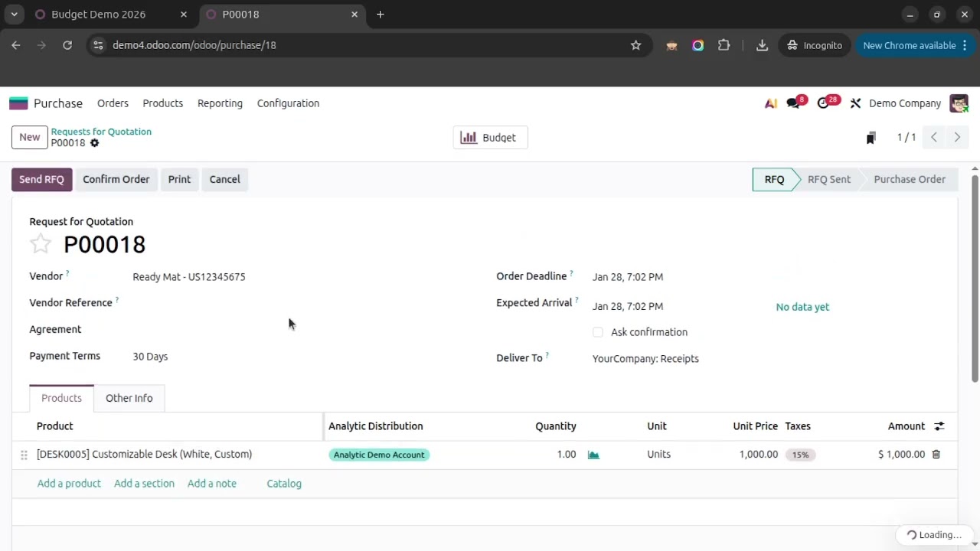This screenshot has width=980, height=551.
Task: View site information icon in address bar
Action: pos(97,45)
